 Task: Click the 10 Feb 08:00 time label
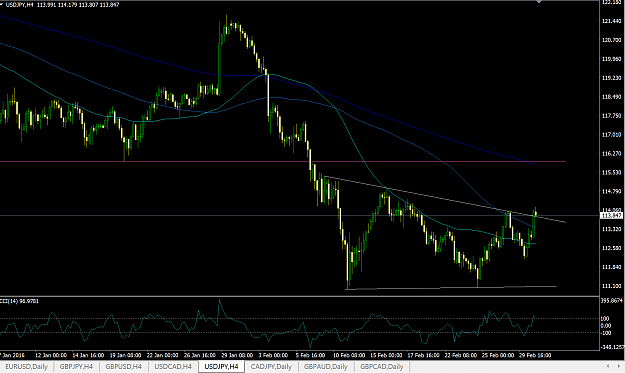(x=349, y=355)
